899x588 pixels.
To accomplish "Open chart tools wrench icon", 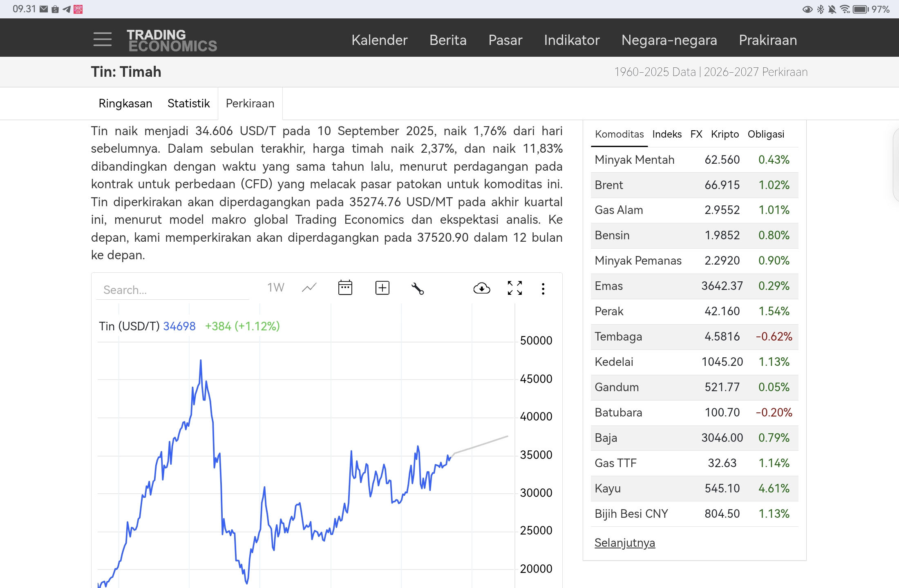I will (x=417, y=289).
